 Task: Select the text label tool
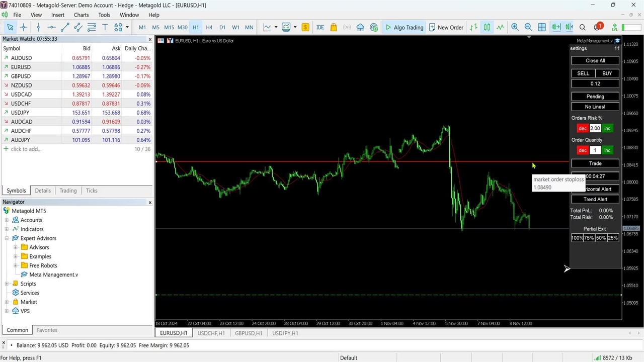(105, 27)
